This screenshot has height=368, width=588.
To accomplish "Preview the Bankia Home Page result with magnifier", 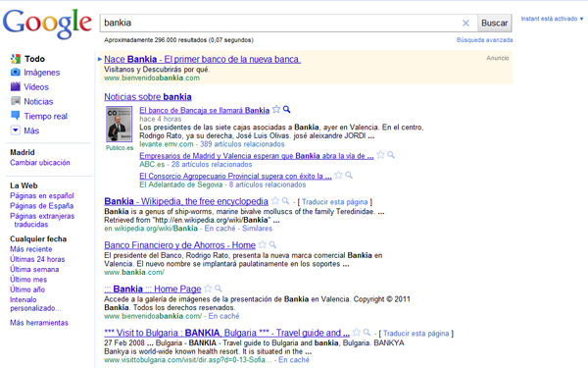I will point(219,289).
